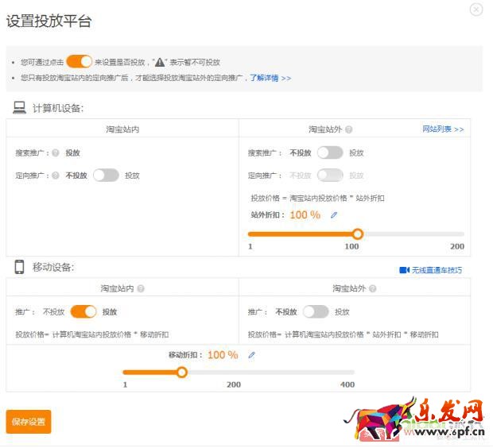Click 400 label on 移动折扣 slider
This screenshot has width=493, height=448.
coord(347,384)
